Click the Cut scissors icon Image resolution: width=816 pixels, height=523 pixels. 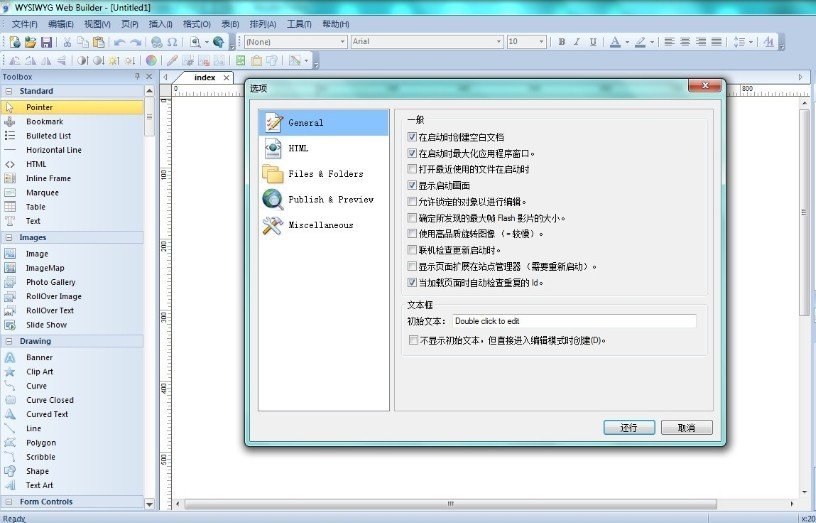(x=68, y=42)
